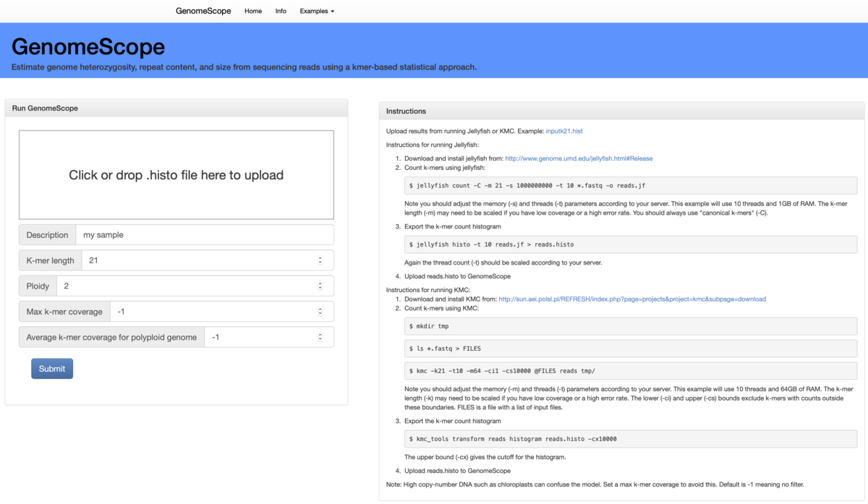Open the Info page from the navbar
Screen dimensions: 868x504
281,11
